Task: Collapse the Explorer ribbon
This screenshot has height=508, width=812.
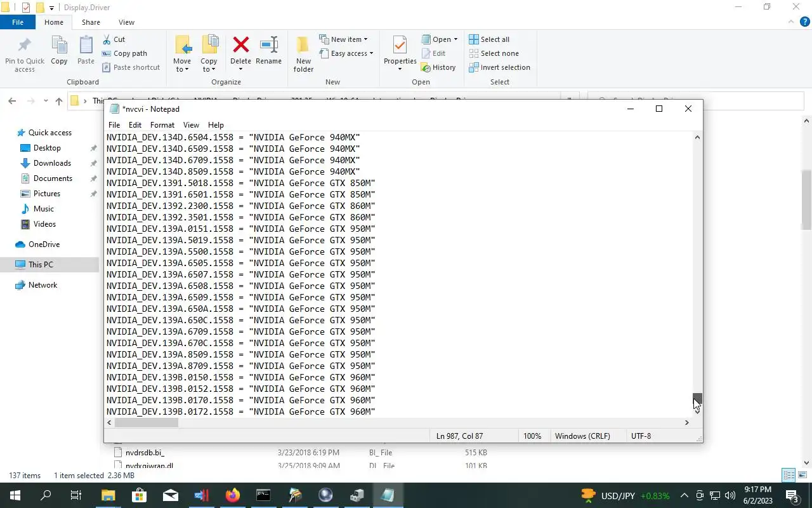Action: tap(790, 22)
